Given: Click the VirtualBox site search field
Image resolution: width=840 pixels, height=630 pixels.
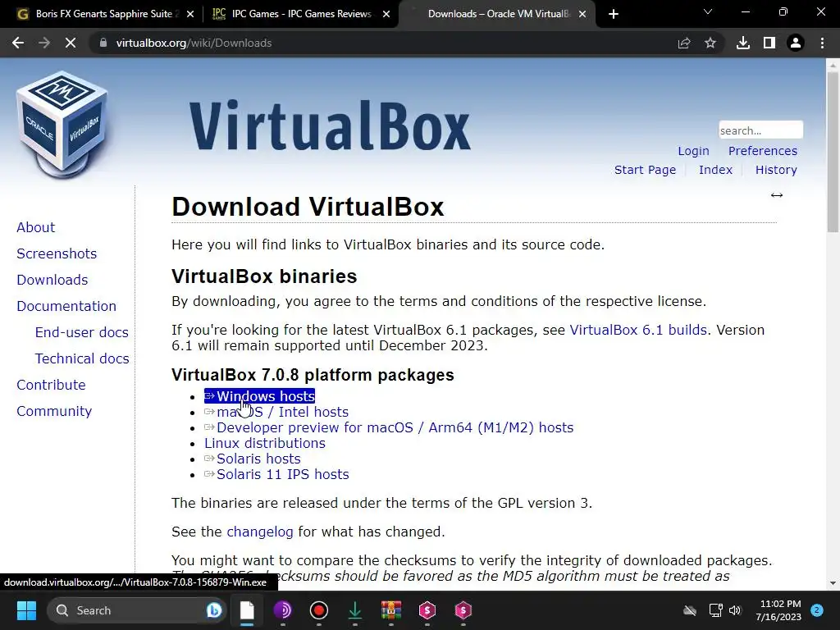Looking at the screenshot, I should click(760, 130).
